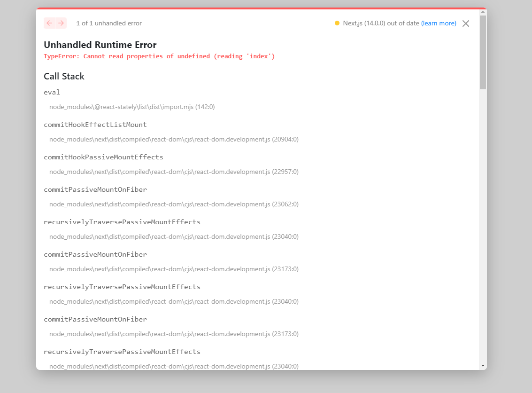Image resolution: width=532 pixels, height=393 pixels.
Task: Click '1 of 1 unhandled error' text
Action: pos(109,23)
